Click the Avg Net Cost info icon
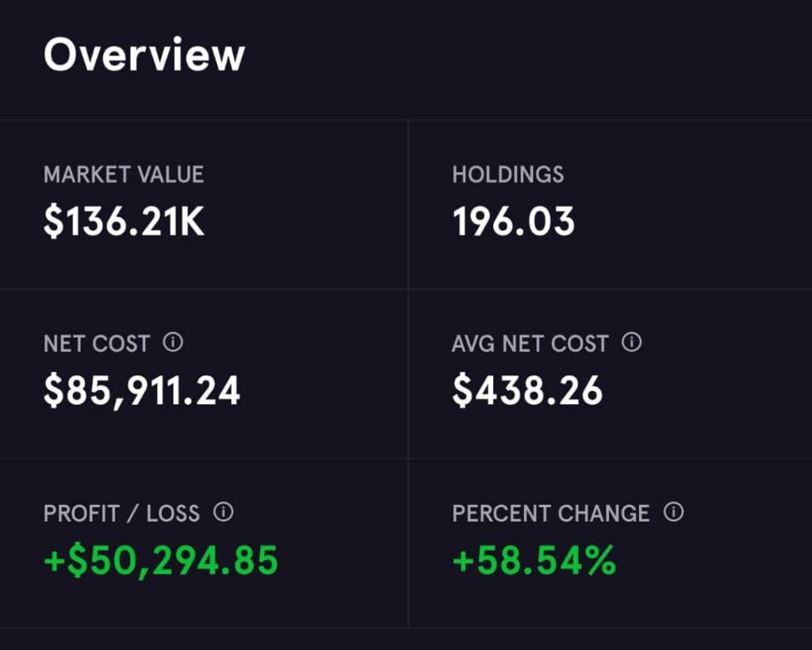 coord(631,342)
